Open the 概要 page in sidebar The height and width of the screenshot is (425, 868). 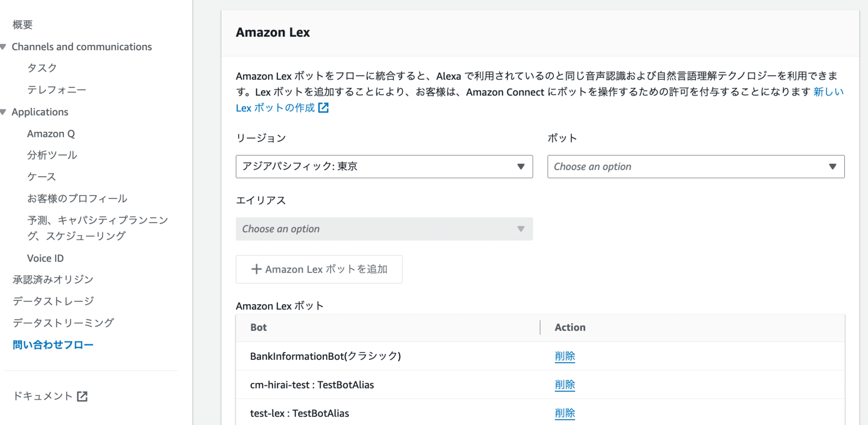[23, 25]
